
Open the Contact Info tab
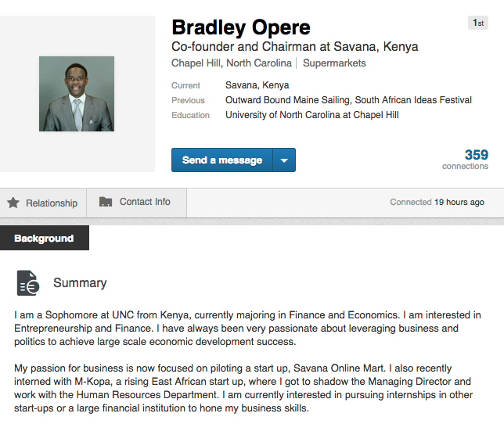[x=137, y=203]
